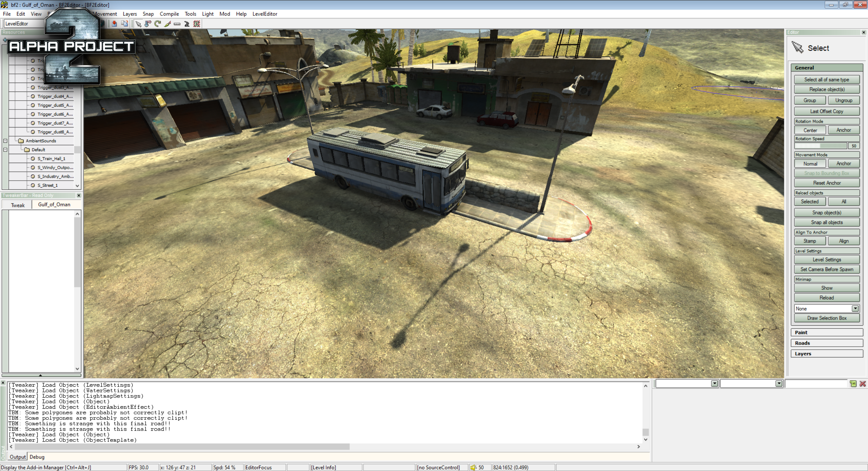Click the AmbientSounds folder icon
Screen dimensions: 868x471
pyautogui.click(x=21, y=141)
